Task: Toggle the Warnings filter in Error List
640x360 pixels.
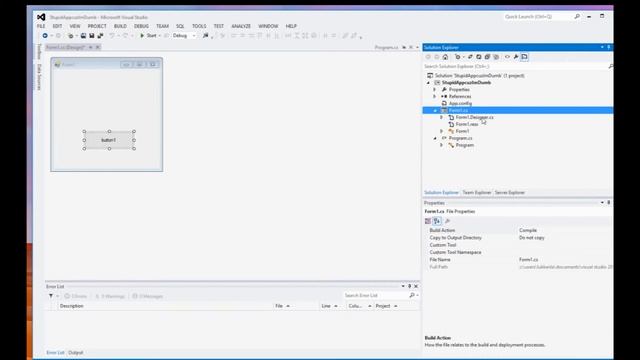Action: tap(110, 296)
